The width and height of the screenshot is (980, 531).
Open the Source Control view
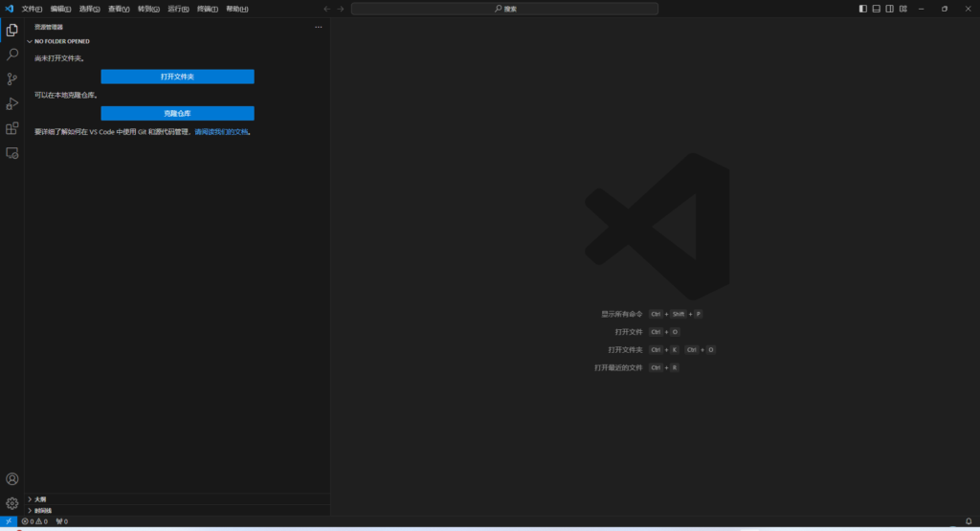[x=12, y=79]
